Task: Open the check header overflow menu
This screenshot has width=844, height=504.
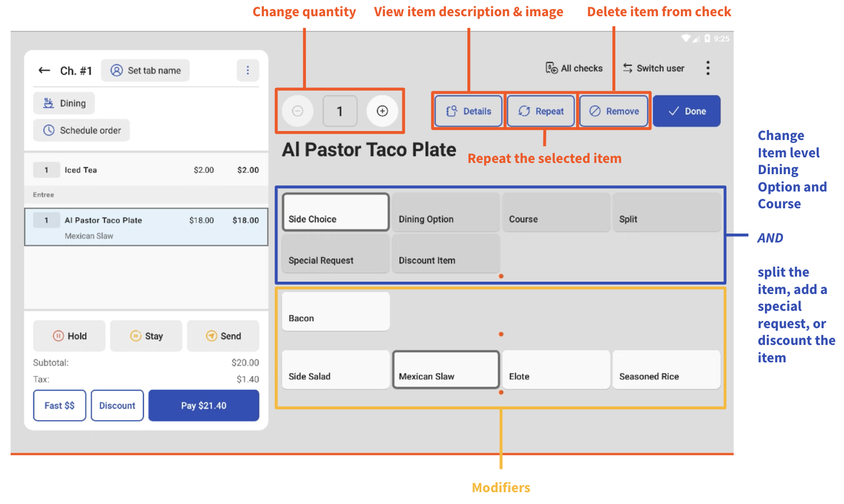Action: coord(248,70)
